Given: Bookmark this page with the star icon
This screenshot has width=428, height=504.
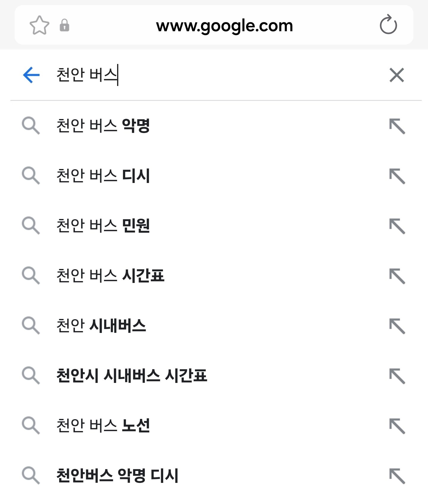Looking at the screenshot, I should (x=39, y=25).
